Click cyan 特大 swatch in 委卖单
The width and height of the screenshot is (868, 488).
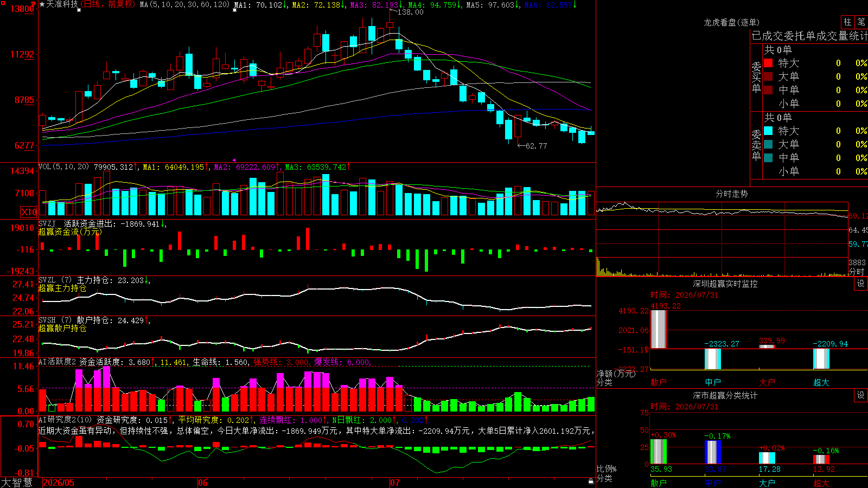coord(768,131)
